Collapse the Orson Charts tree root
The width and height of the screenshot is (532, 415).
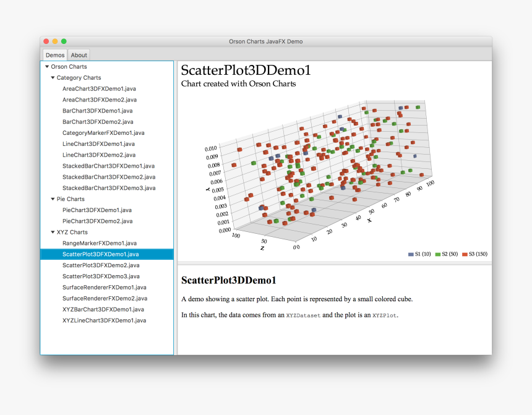[x=47, y=67]
